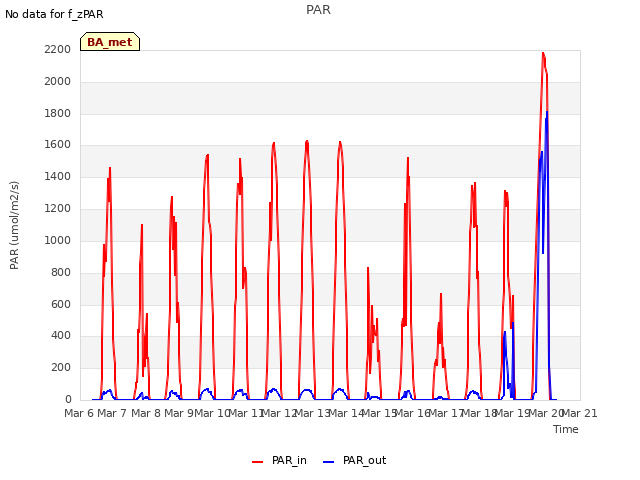Click the Mar 19 blue PAR_out spike near 430
Viewport: 640px width, 480px height.
505,333
